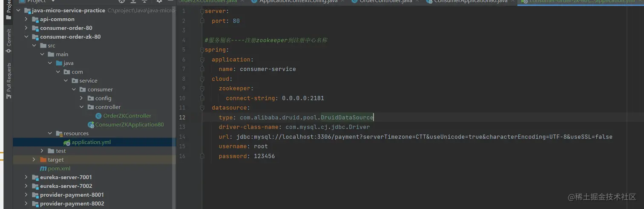
Task: Place cursor on DruidDataSource text
Action: coord(347,117)
